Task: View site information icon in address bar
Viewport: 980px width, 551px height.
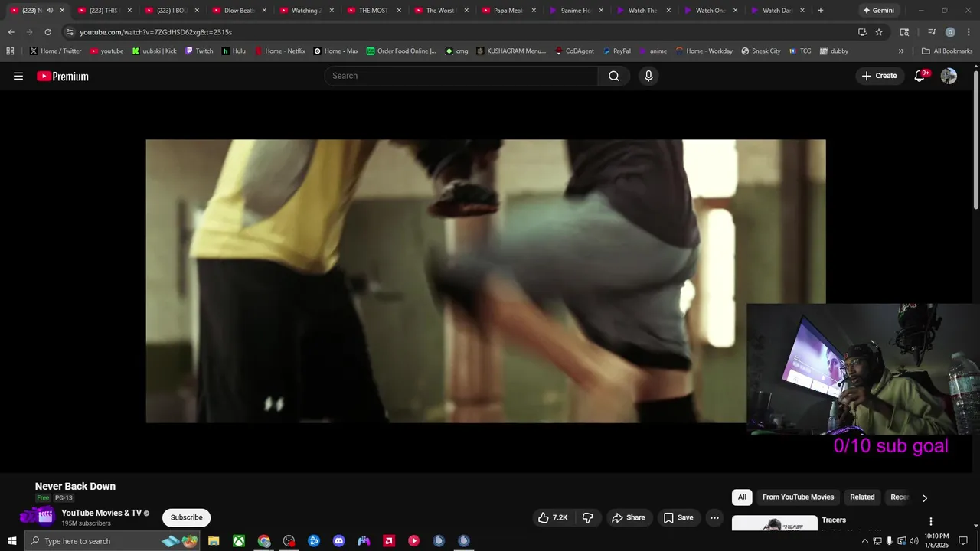Action: coord(70,32)
